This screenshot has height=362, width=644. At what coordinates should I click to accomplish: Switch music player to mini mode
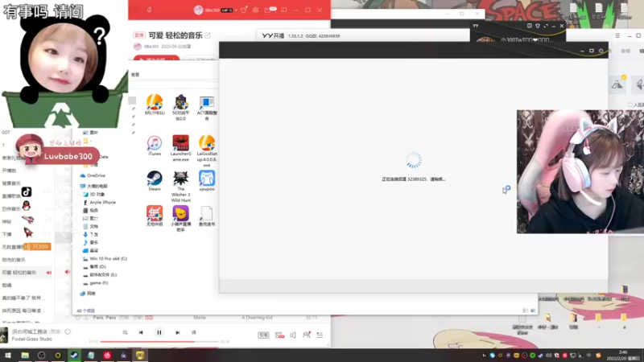284,10
